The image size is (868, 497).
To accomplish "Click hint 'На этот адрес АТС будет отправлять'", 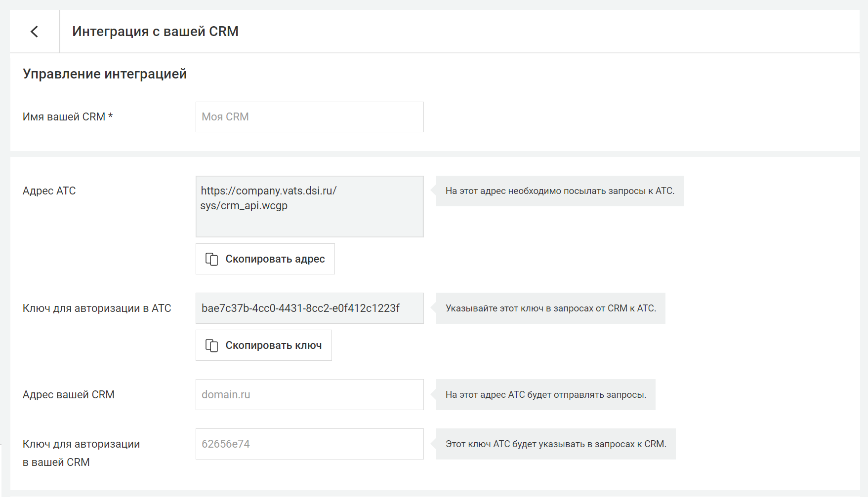I will coord(545,395).
